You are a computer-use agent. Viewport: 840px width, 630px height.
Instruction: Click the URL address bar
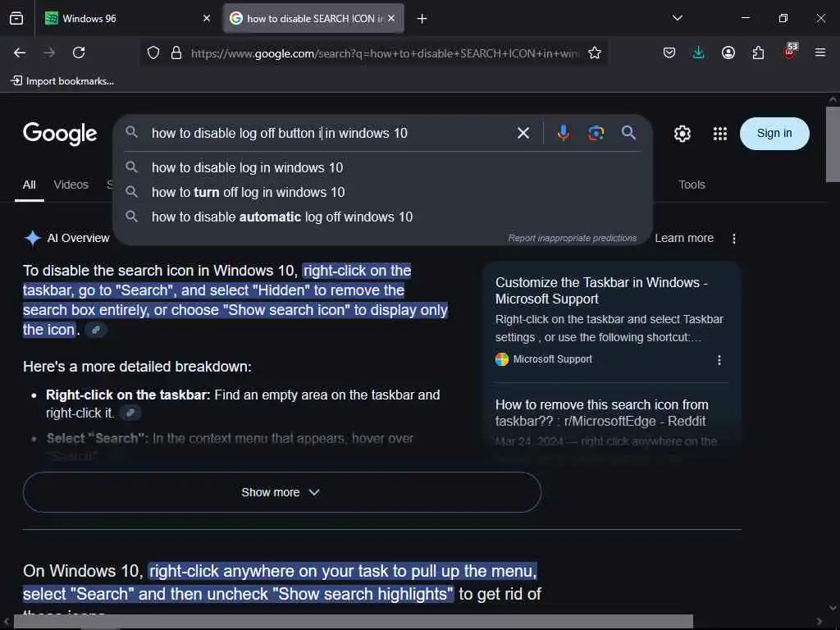coord(385,53)
